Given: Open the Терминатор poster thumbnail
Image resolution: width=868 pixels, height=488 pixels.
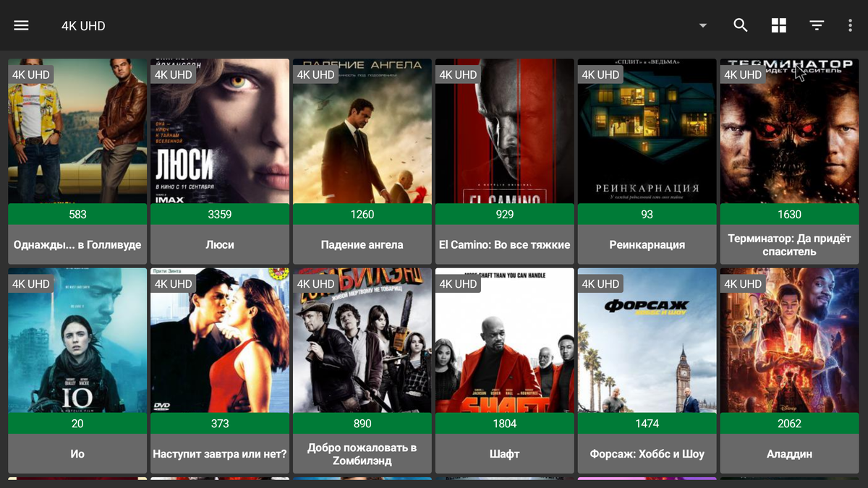Looking at the screenshot, I should 790,132.
